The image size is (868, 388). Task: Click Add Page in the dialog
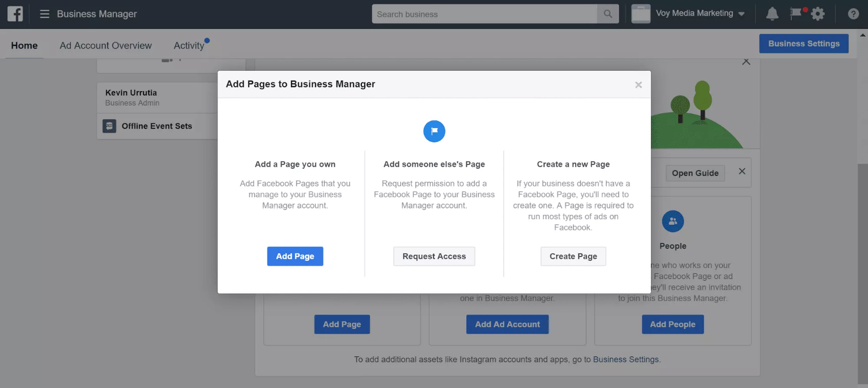(x=295, y=256)
